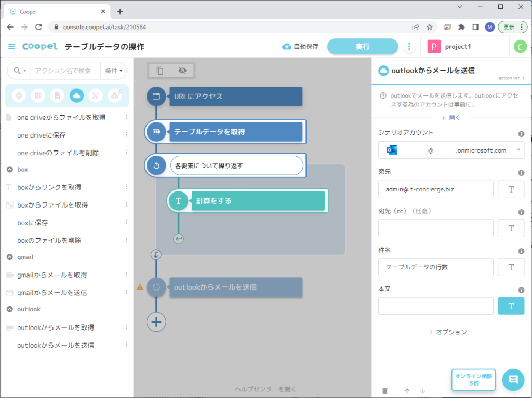Toggle the T button beside 件名 field

[x=511, y=267]
